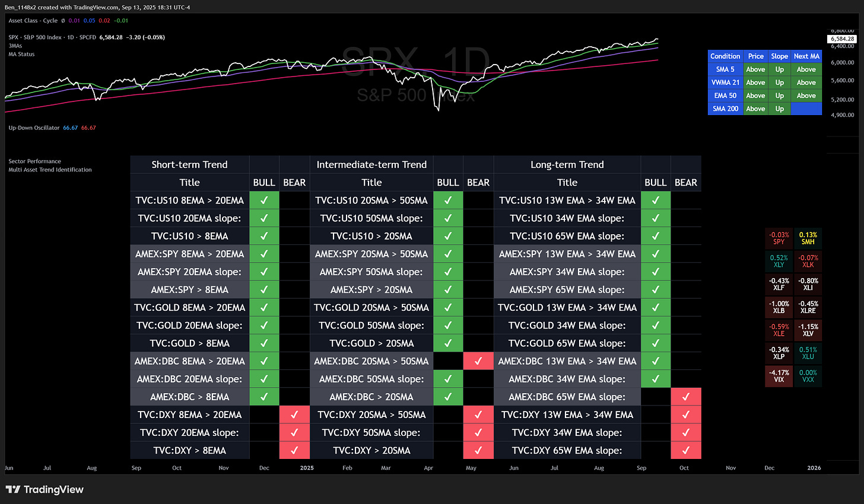Click the Short-term Trend header

[190, 165]
